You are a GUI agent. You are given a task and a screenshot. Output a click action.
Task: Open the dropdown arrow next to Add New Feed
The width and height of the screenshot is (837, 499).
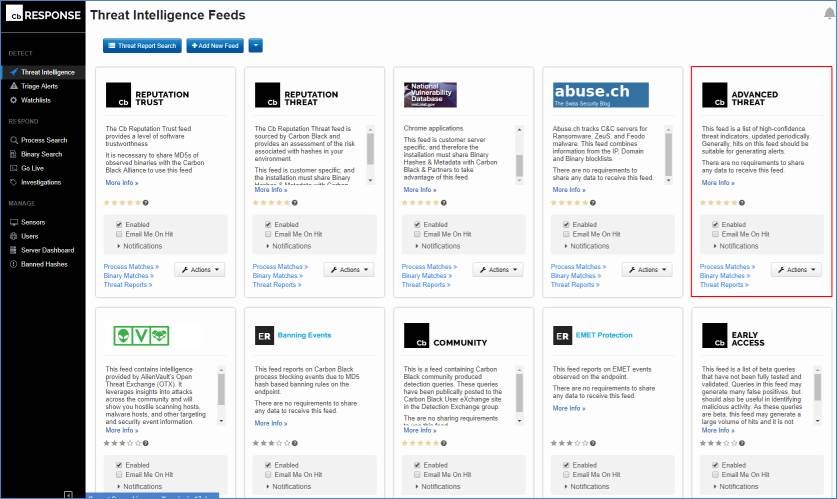coord(256,46)
